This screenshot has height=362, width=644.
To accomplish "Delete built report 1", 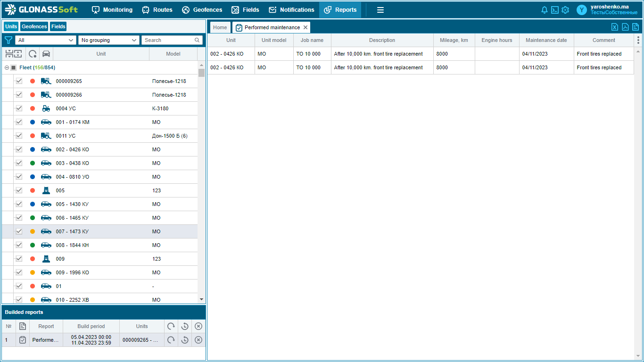I will 198,340.
